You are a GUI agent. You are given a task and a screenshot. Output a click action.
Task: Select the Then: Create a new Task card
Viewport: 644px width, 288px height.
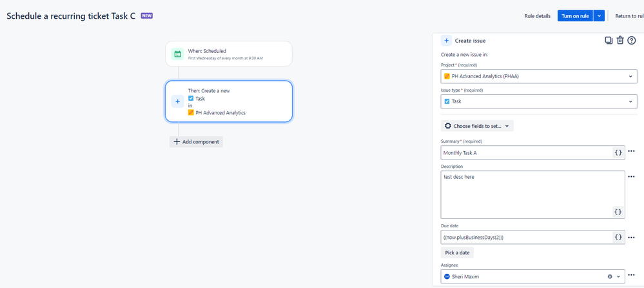(229, 101)
